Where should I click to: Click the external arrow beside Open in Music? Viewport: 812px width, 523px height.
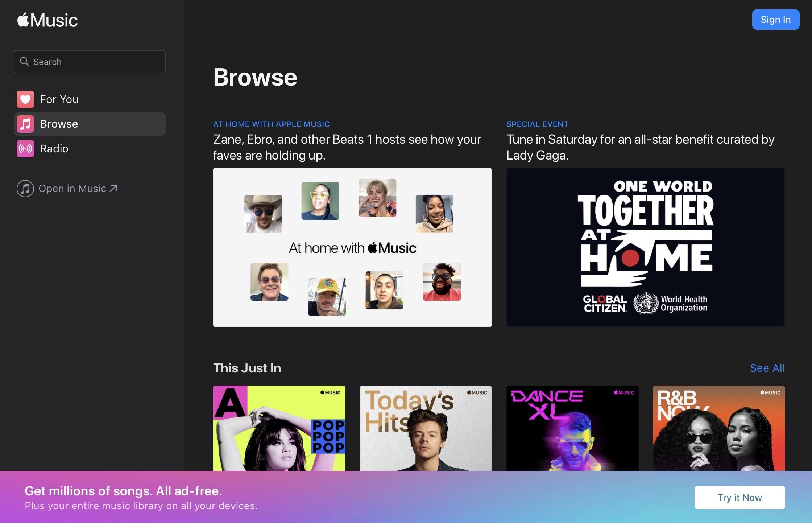click(113, 188)
